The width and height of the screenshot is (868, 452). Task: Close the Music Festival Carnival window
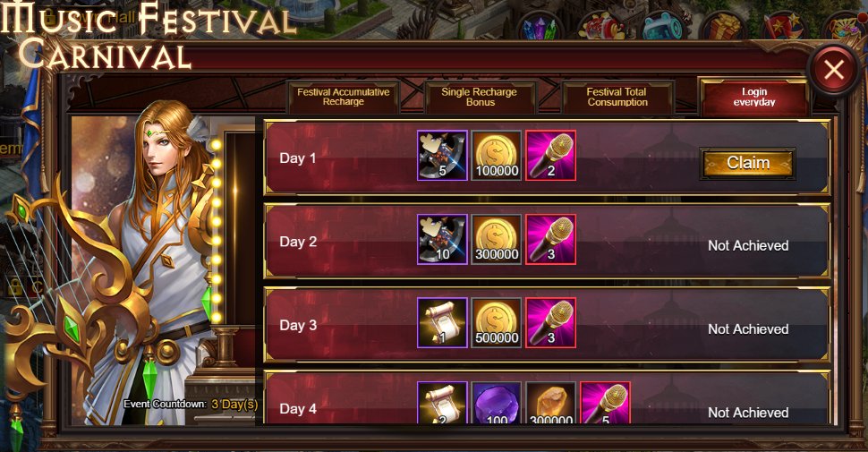point(834,70)
